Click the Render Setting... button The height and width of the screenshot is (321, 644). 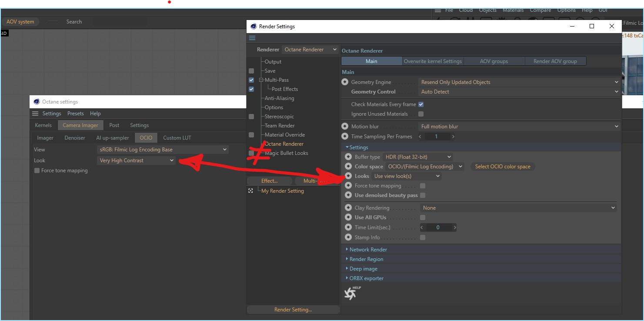point(293,310)
